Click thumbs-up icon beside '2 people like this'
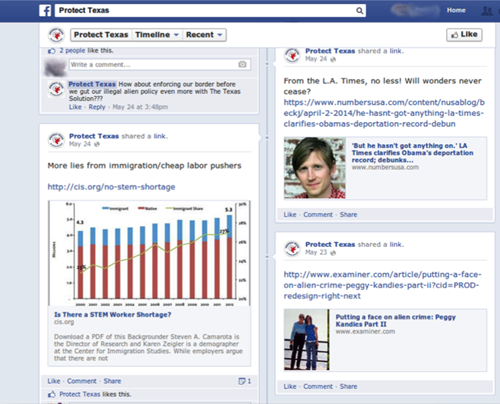 point(52,51)
